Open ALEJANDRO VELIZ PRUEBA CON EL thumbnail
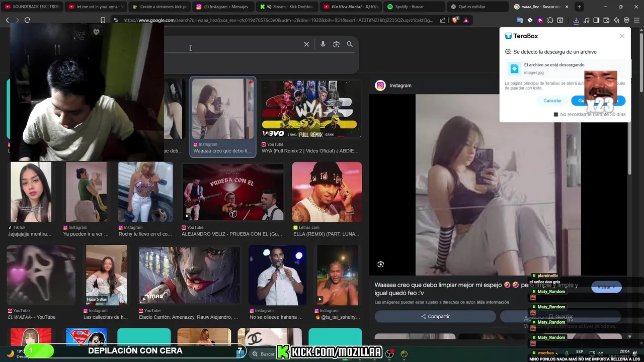The height and width of the screenshot is (362, 644). pos(233,192)
